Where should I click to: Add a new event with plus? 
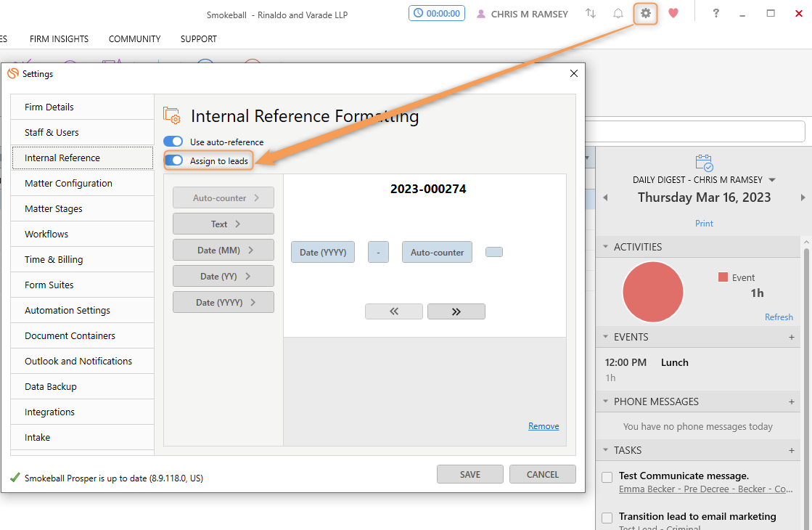[x=791, y=338]
